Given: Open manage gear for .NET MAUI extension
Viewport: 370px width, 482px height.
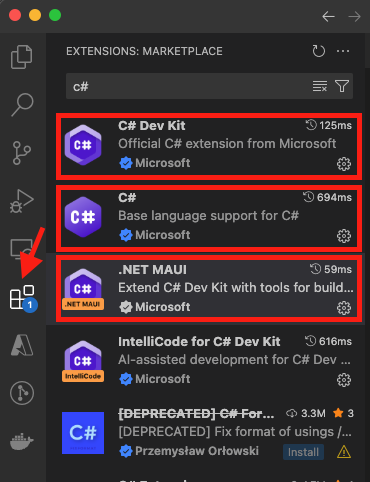Looking at the screenshot, I should point(344,308).
